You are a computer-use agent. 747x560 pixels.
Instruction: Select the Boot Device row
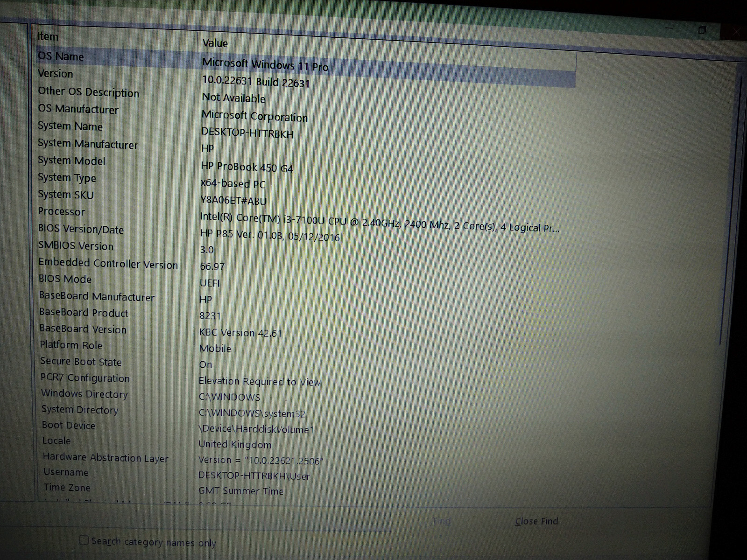click(x=69, y=425)
